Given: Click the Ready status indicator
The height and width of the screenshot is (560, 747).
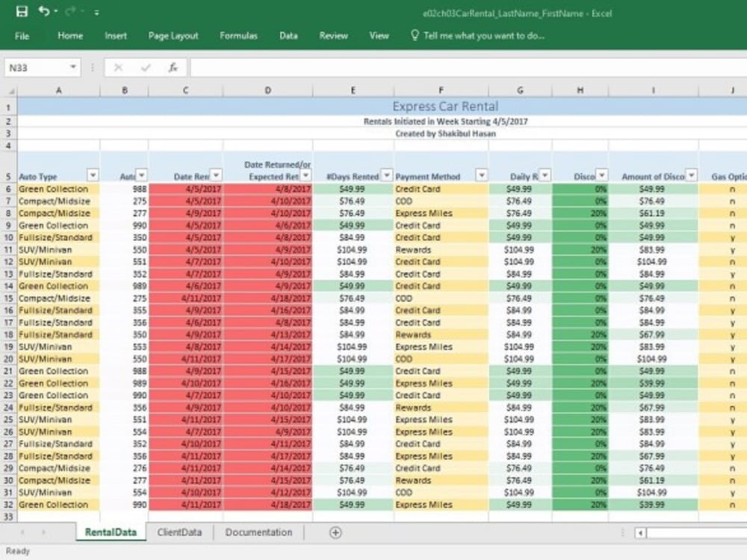Looking at the screenshot, I should (x=18, y=551).
